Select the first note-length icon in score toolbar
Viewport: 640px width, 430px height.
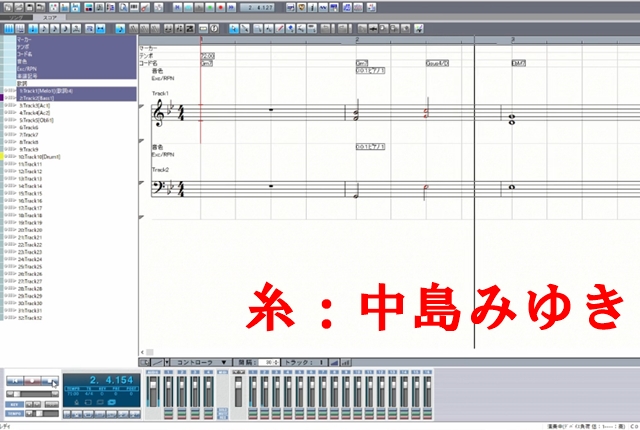point(33,29)
